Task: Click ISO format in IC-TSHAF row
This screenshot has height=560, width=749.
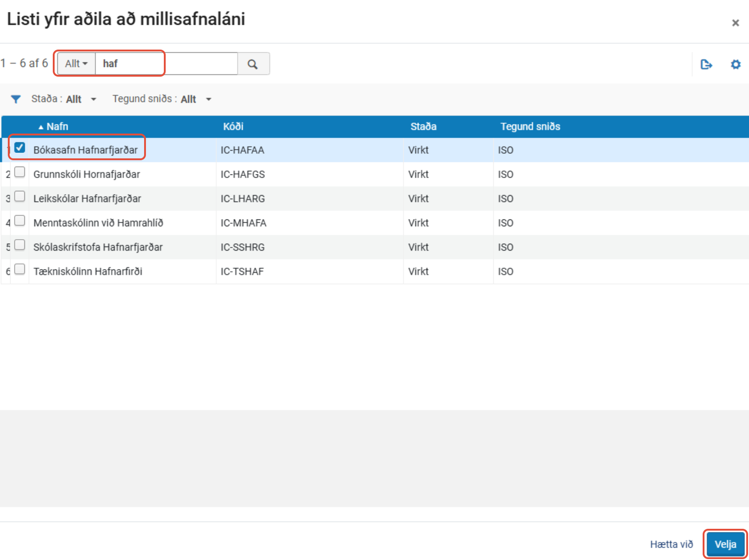Action: coord(506,272)
